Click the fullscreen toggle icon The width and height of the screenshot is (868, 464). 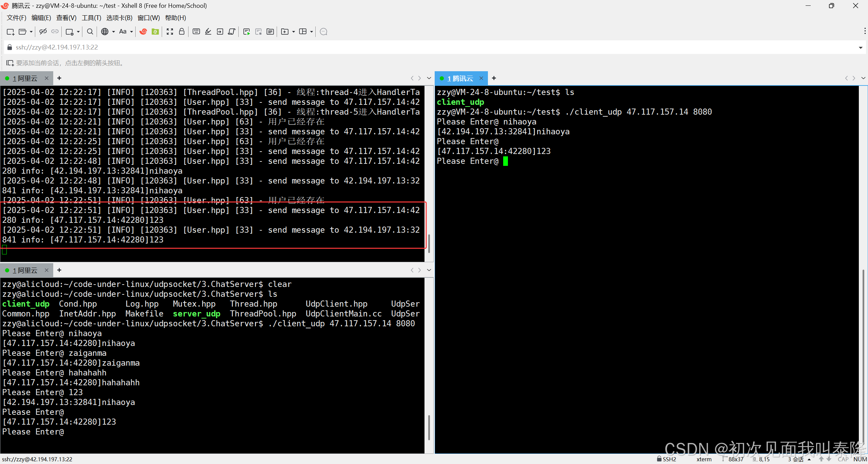click(170, 32)
